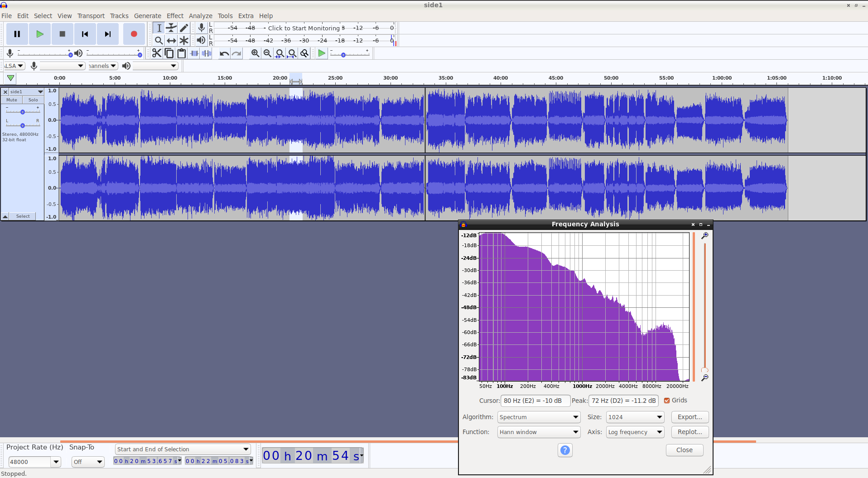This screenshot has height=478, width=868.
Task: Click the track Select button
Action: click(x=23, y=216)
